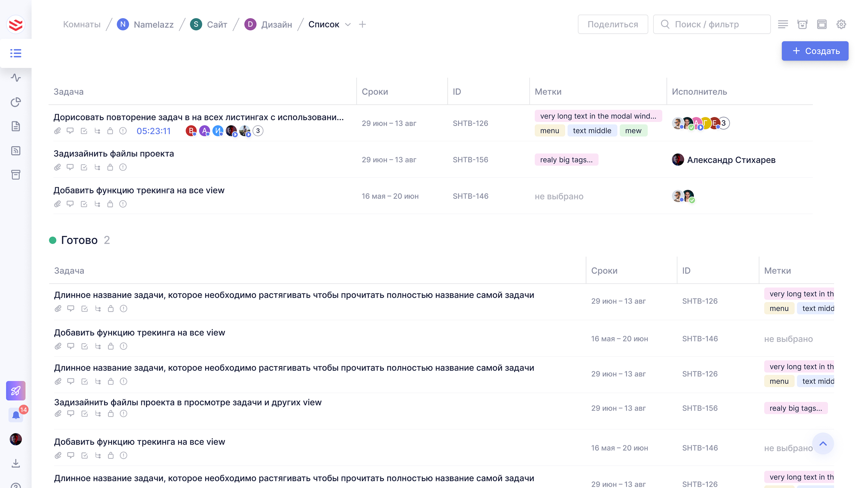Viewport: 868px width, 488px height.
Task: Open the activity pulse icon in sidebar
Action: (16, 78)
